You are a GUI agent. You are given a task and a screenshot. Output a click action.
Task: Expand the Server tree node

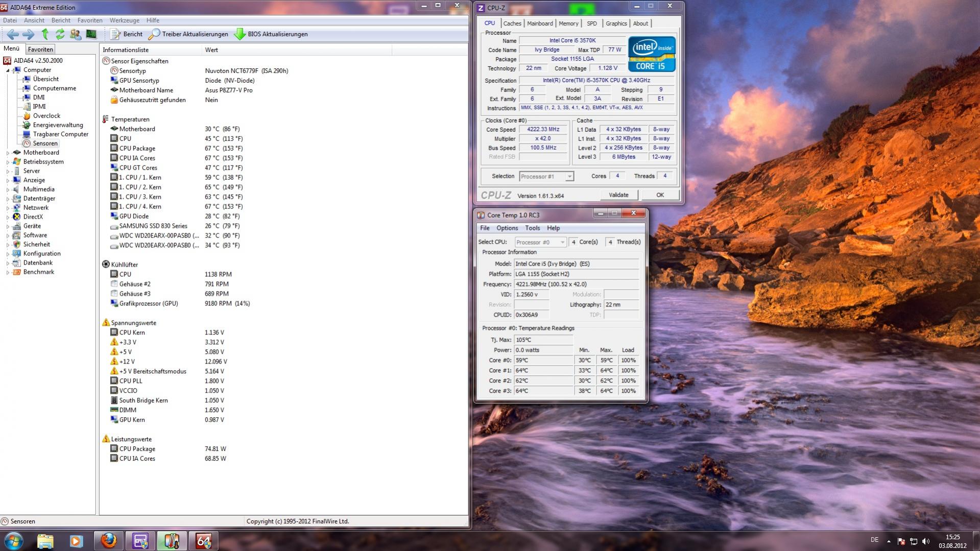coord(8,171)
